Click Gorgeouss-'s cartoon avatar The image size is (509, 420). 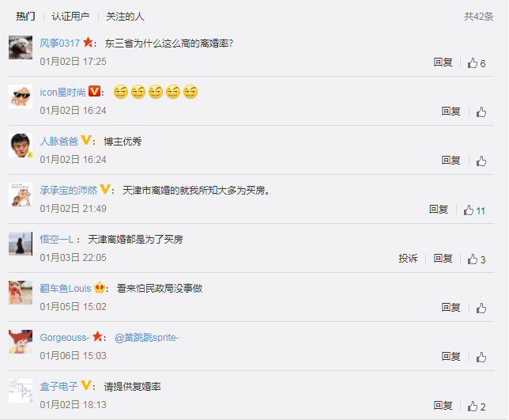21,342
